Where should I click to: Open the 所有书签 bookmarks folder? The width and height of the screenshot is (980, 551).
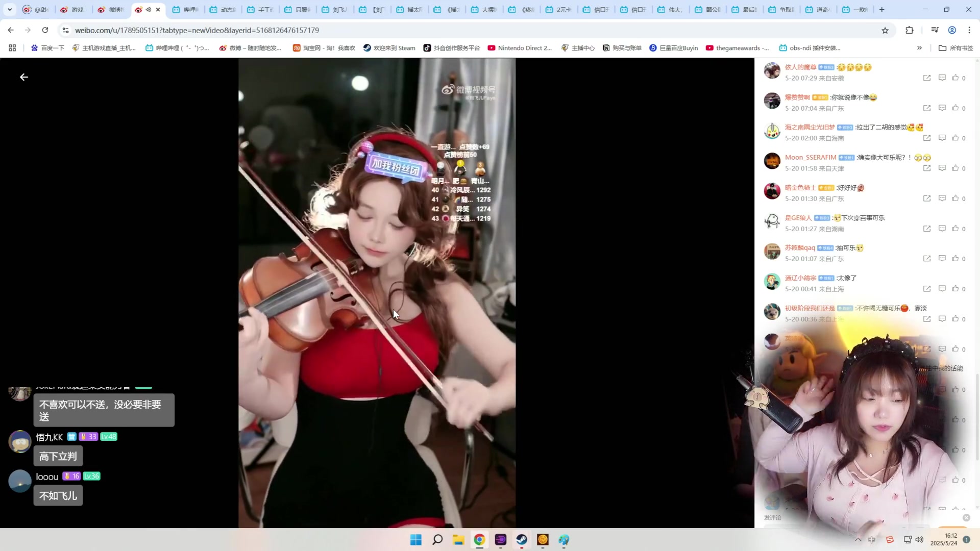click(x=956, y=48)
